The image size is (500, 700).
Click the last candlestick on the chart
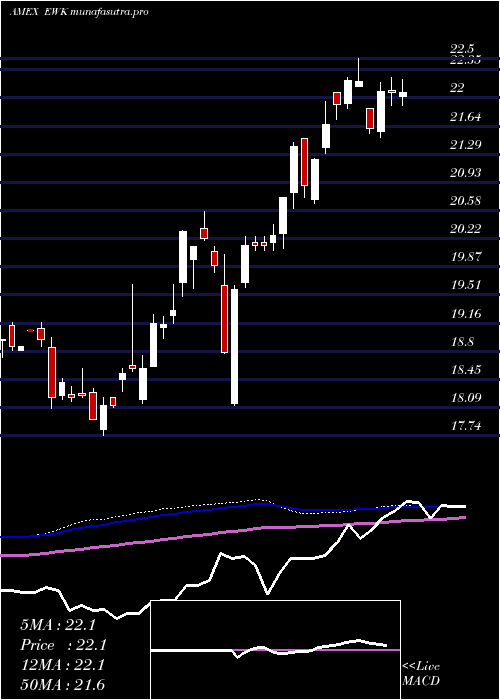403,92
